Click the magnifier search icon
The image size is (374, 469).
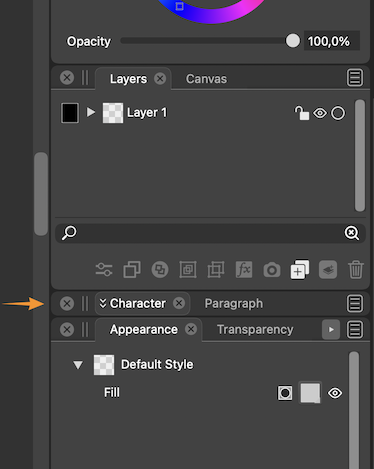[69, 233]
